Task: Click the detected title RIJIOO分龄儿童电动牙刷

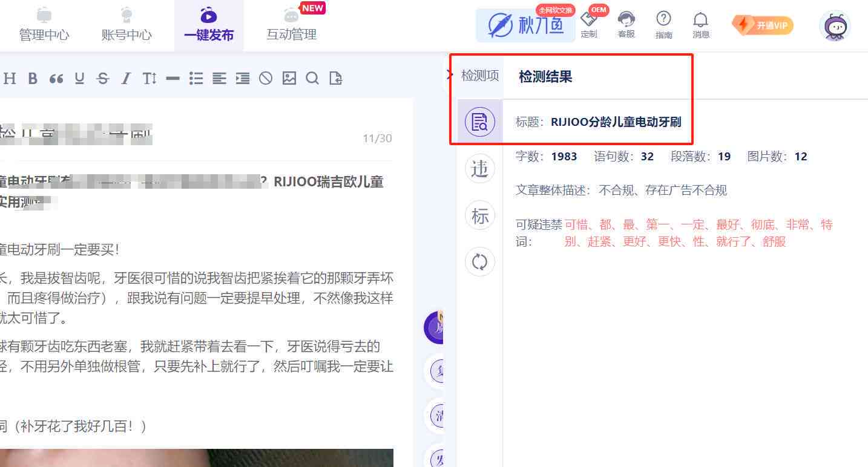Action: point(616,122)
